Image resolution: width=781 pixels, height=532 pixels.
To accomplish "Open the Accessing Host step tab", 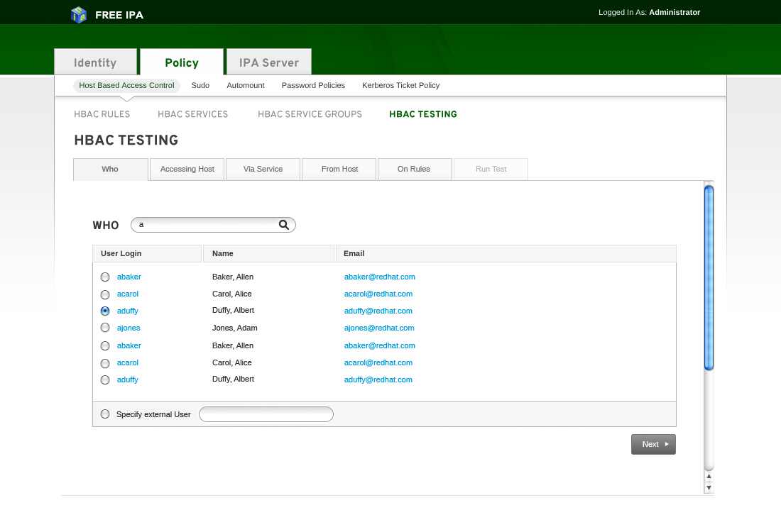I will (187, 170).
